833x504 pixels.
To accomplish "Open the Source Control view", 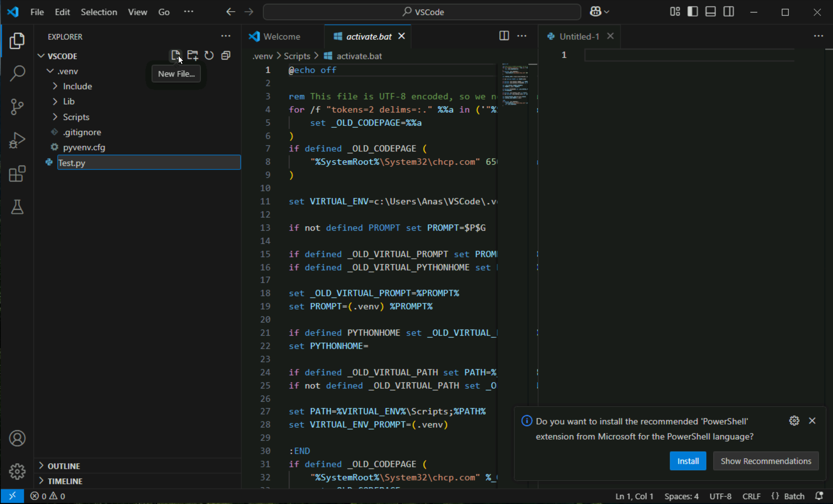I will point(17,107).
